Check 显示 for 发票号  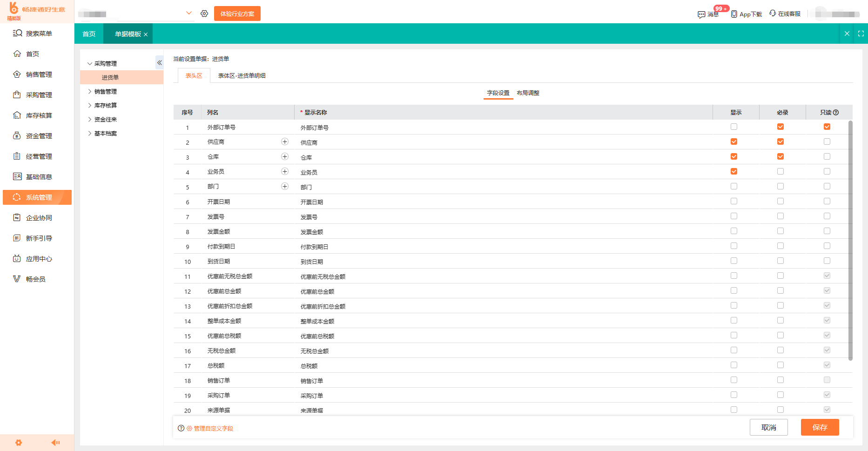[734, 216]
